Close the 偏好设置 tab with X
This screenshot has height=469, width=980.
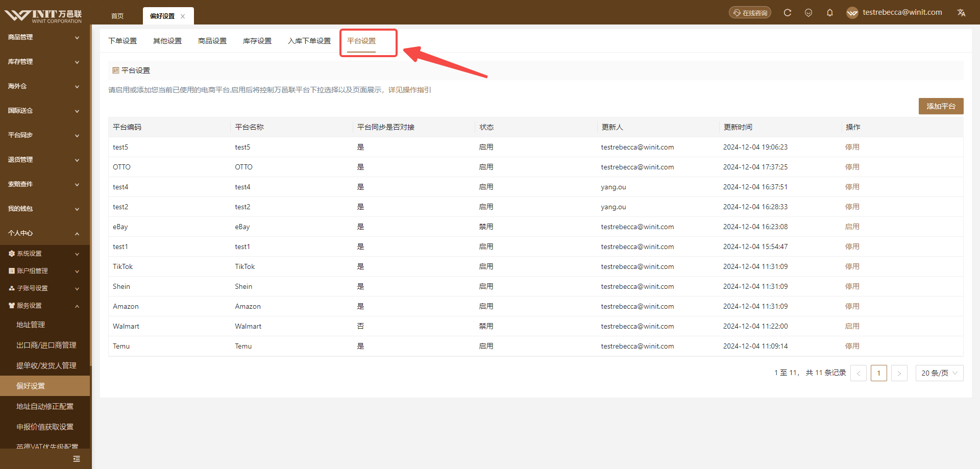pos(183,16)
